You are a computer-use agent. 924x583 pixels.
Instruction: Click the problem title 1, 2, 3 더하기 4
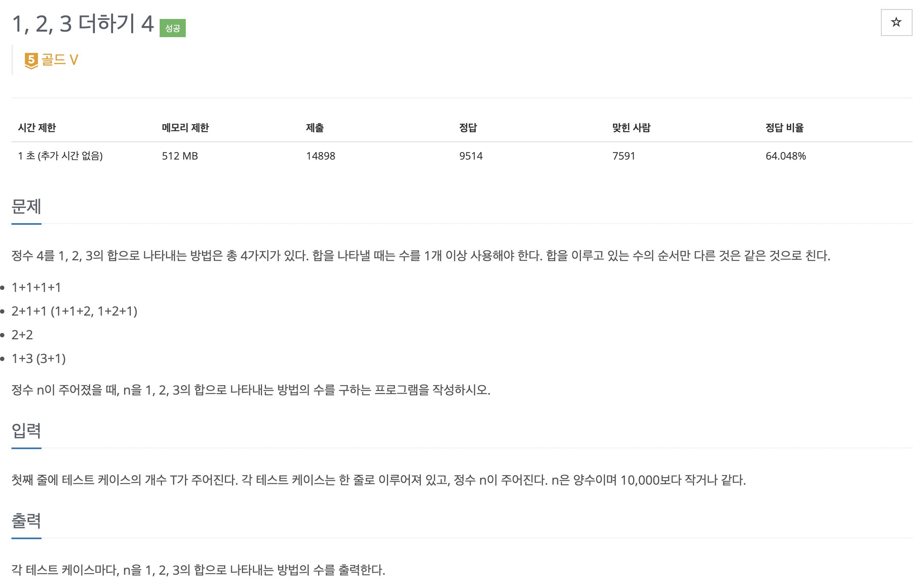click(x=83, y=24)
